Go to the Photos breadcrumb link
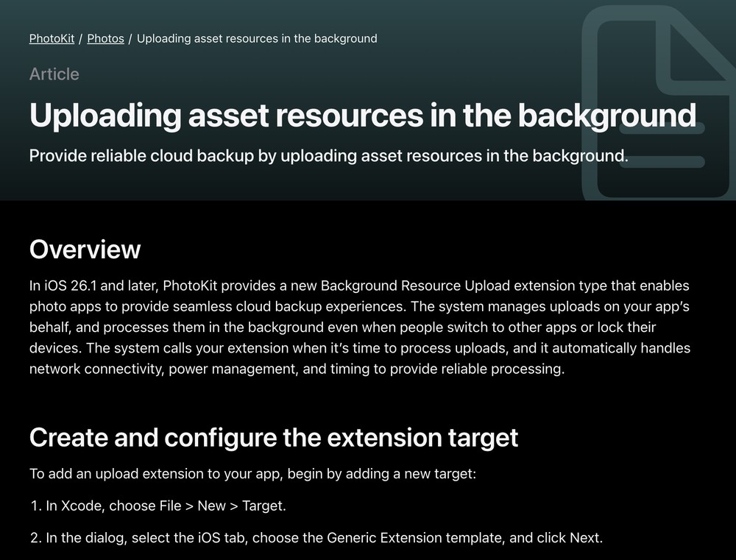The height and width of the screenshot is (560, 736). pyautogui.click(x=105, y=38)
